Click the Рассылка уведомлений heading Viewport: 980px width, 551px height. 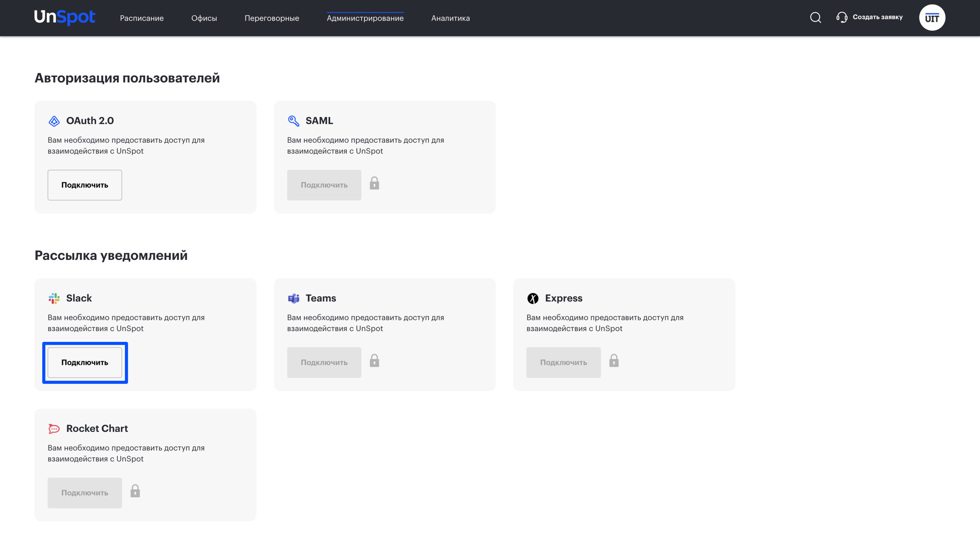[x=111, y=256]
